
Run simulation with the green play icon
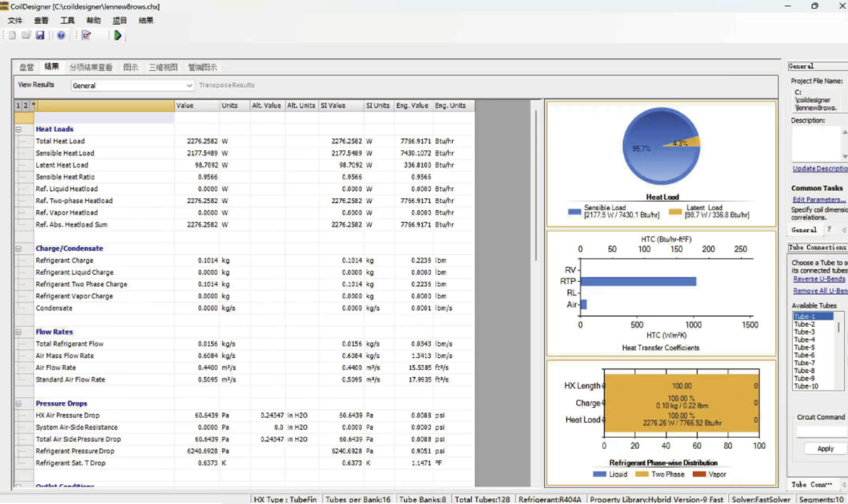[x=118, y=36]
